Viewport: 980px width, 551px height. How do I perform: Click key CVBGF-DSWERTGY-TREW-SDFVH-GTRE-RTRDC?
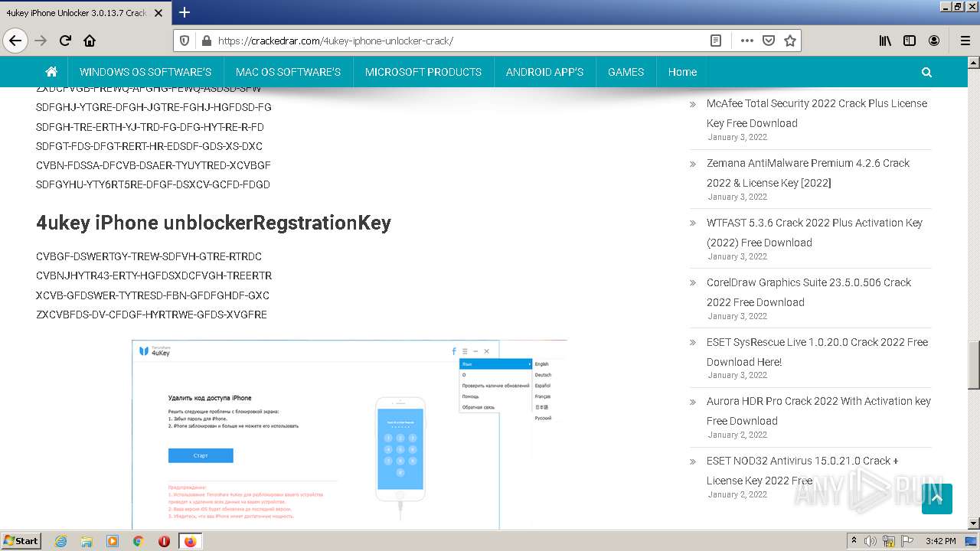[x=149, y=256]
